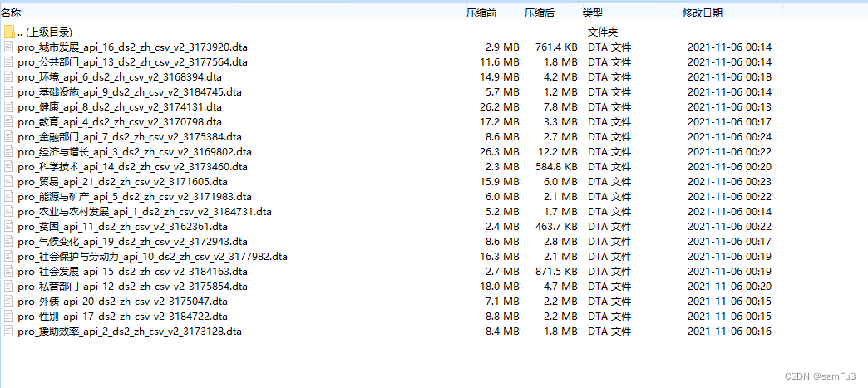Click file icon for pro_社会发展_api_15 dta
868x388 pixels.
pos(8,271)
